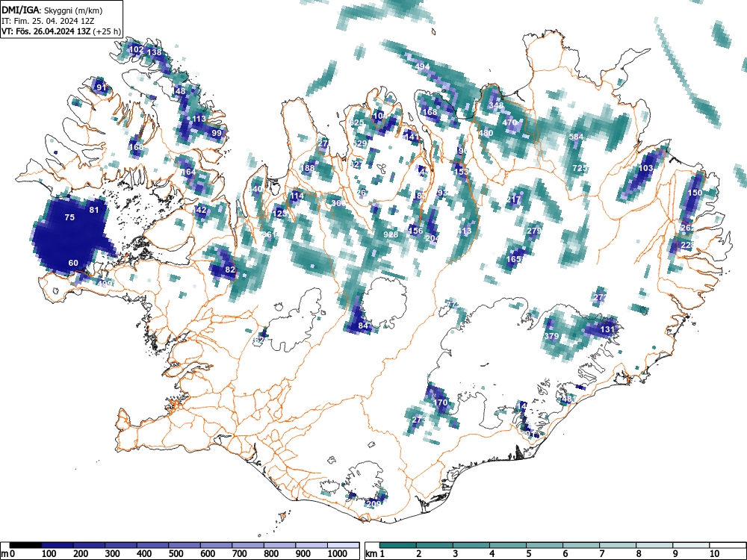
Task: Click visibility value '725' on the map
Action: pyautogui.click(x=580, y=167)
